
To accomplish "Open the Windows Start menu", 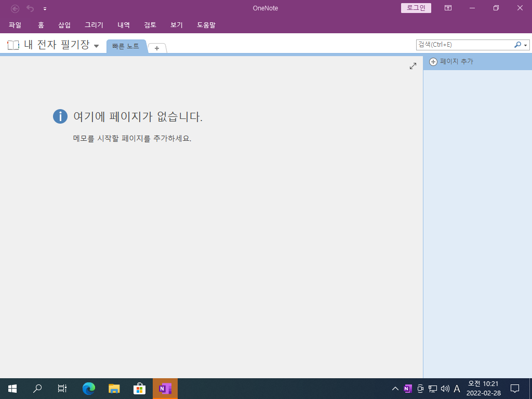I will [x=12, y=389].
